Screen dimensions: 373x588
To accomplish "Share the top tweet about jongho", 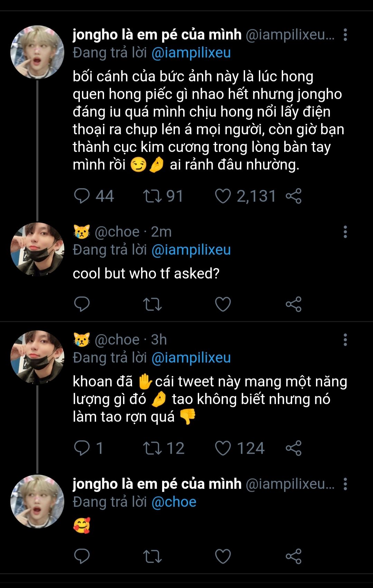I will [293, 196].
